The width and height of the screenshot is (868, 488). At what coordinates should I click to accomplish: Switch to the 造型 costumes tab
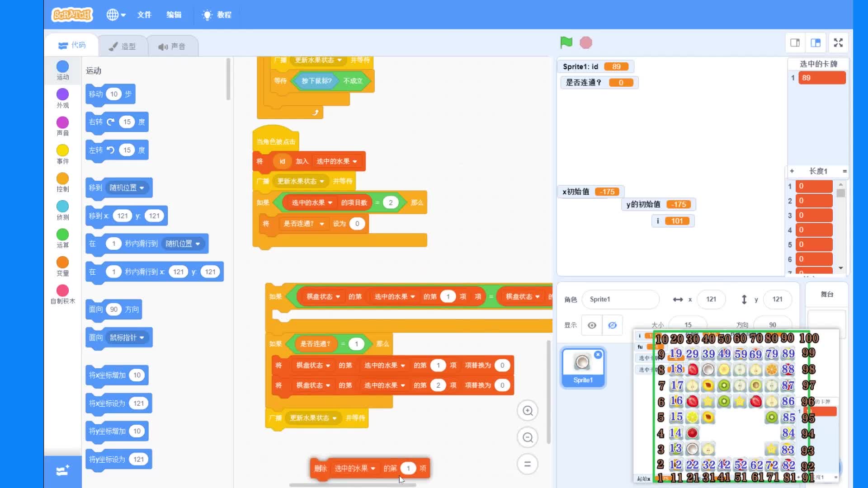coord(122,46)
